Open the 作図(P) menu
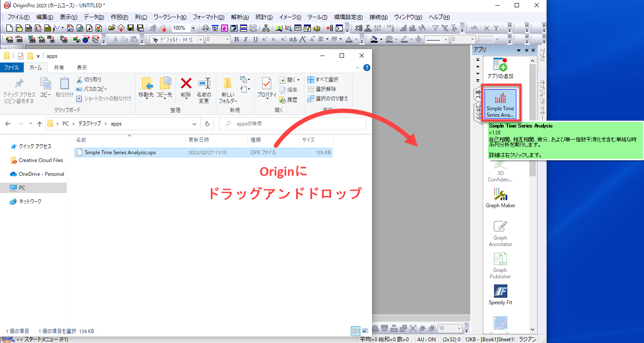644x343 pixels. (x=119, y=17)
